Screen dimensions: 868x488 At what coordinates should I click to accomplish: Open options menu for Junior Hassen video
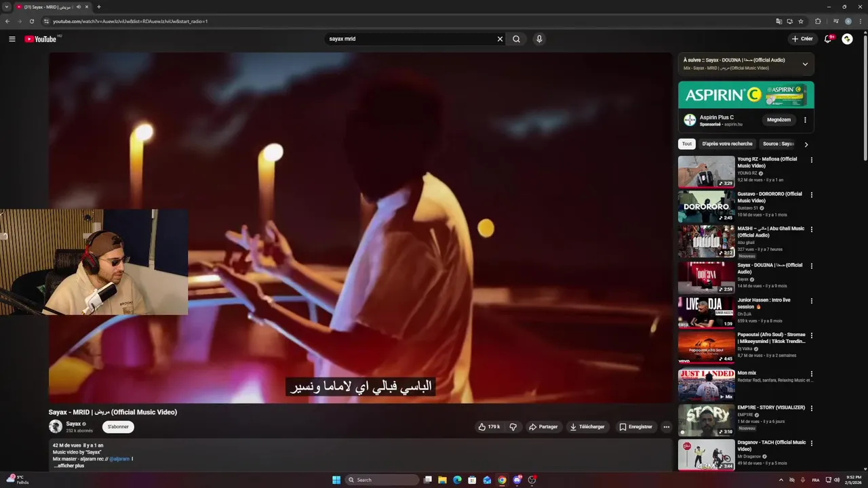(x=811, y=301)
